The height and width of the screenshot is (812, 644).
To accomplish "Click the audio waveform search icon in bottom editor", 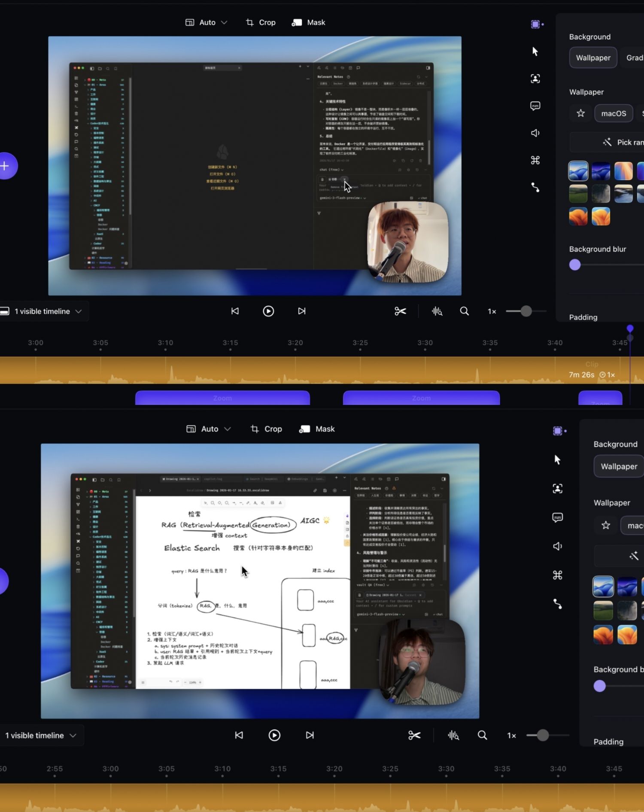I will 453,736.
